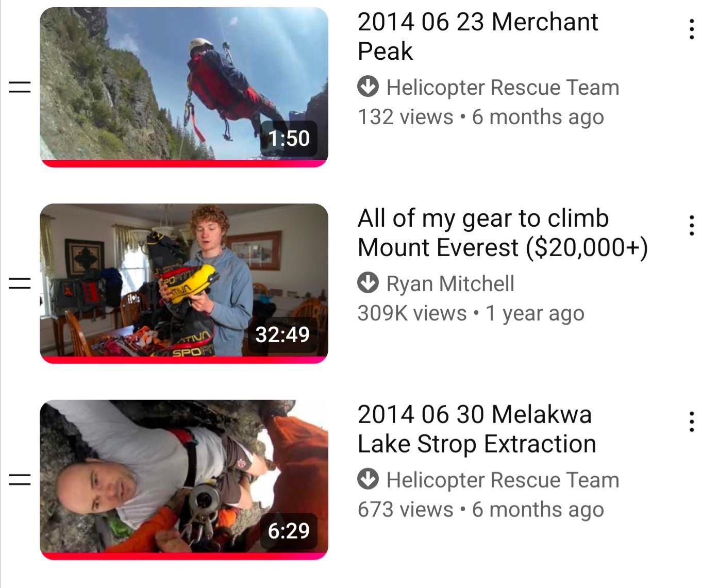Tap downloaded icon on Merchant Peak entry

(x=368, y=87)
